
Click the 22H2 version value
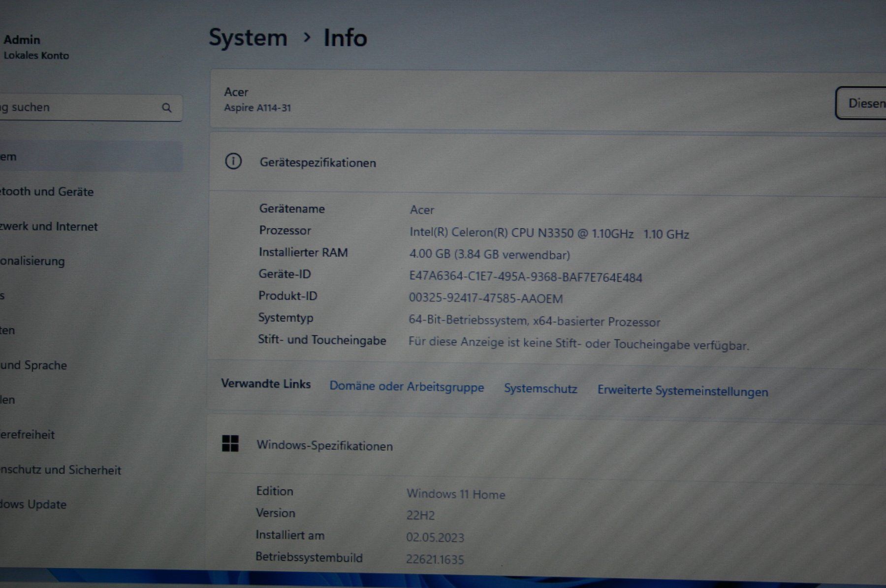420,515
